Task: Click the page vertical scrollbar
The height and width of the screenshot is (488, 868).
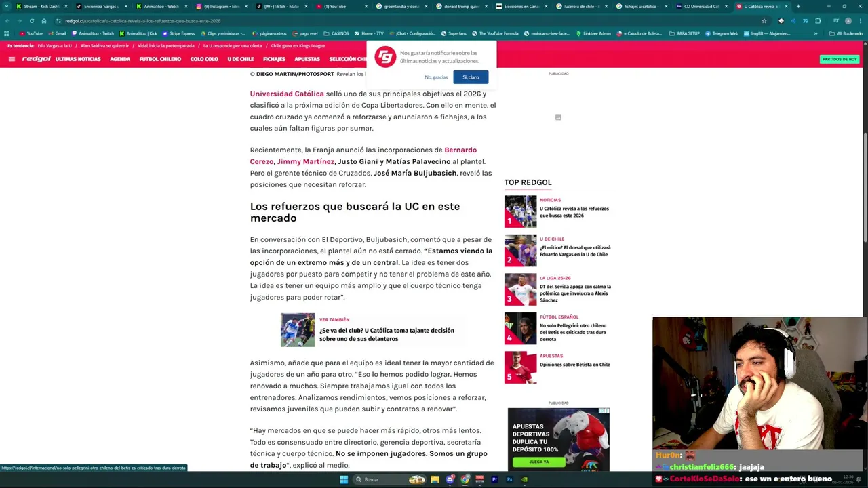Action: (x=865, y=186)
